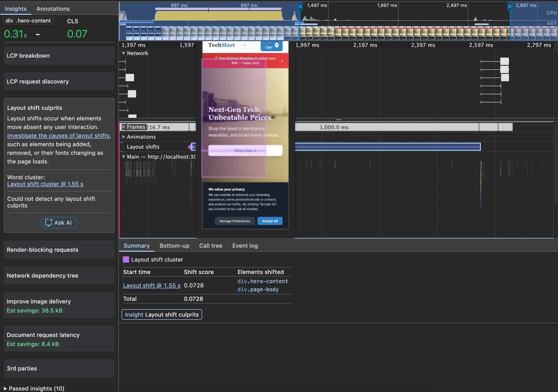This screenshot has height=392, width=558.
Task: Expand Render-blocking requests insight
Action: tap(59, 250)
